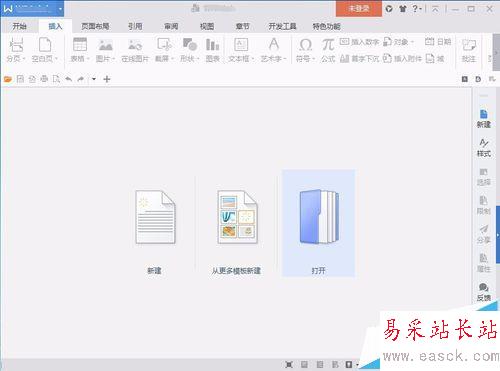Click the skin shirt icon in title bar
This screenshot has height=371, width=500.
tap(402, 9)
